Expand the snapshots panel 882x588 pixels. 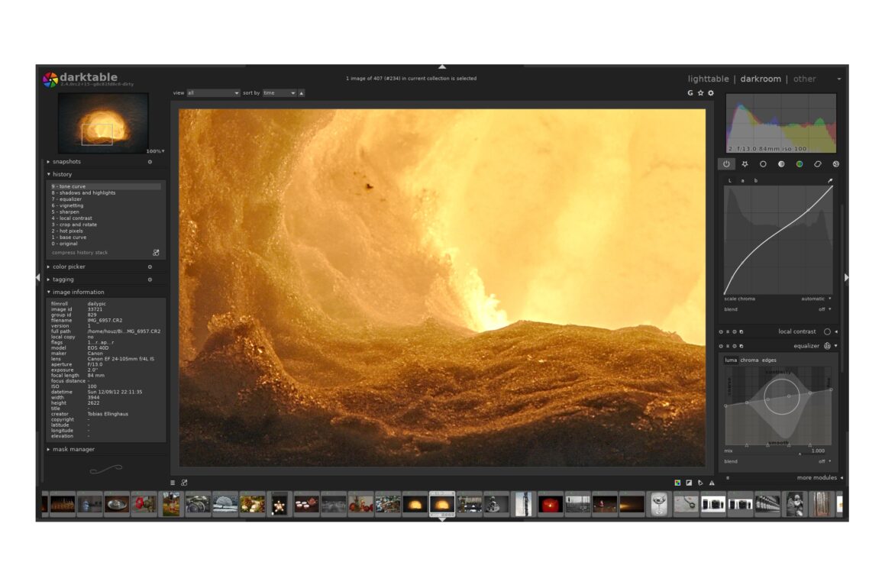[x=66, y=162]
